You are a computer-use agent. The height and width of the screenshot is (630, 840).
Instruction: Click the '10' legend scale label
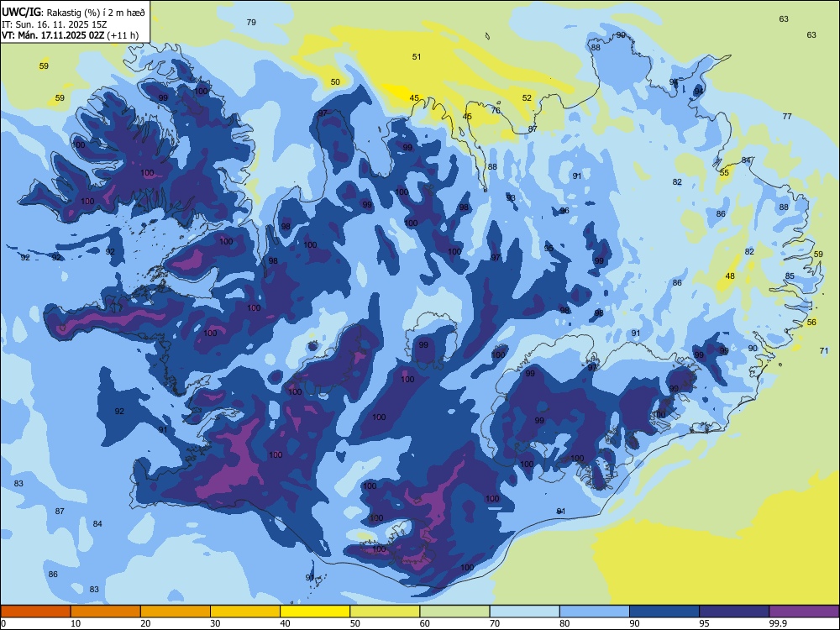76,623
